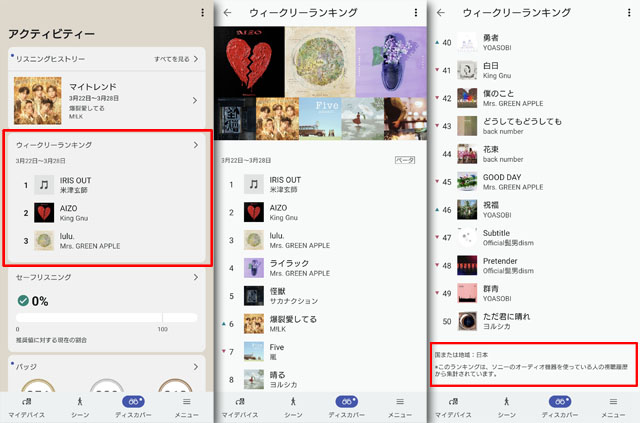The image size is (640, 423).
Task: Switch to メニュー tab in right screen
Action: 613,402
